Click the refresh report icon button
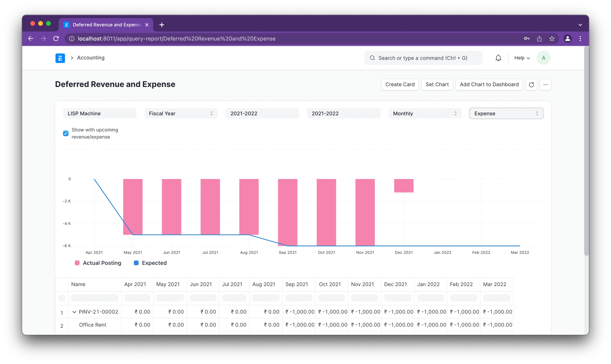611x364 pixels. pyautogui.click(x=531, y=85)
